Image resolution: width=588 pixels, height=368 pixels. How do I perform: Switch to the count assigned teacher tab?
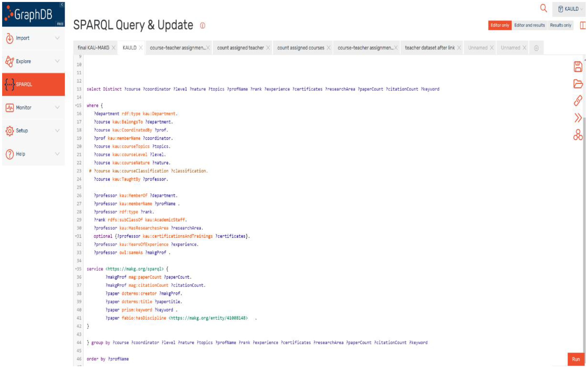point(240,48)
